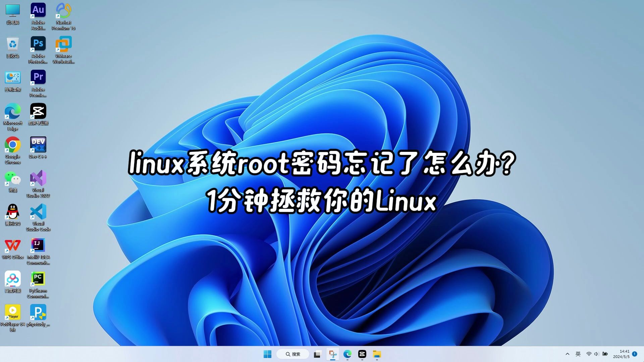
Task: Start Dev-C++
Action: pos(38,145)
